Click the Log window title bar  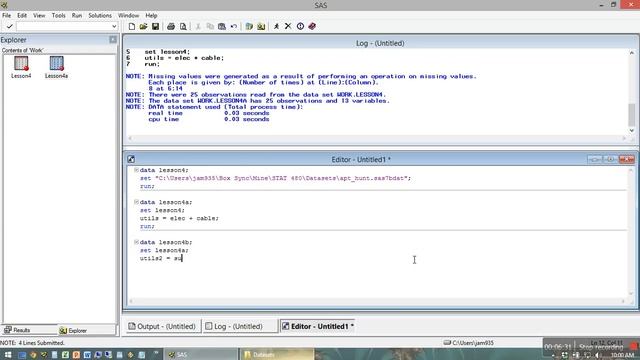(380, 43)
